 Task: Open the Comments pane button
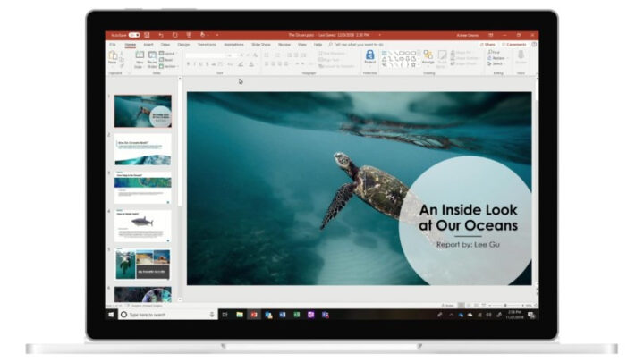coord(513,45)
